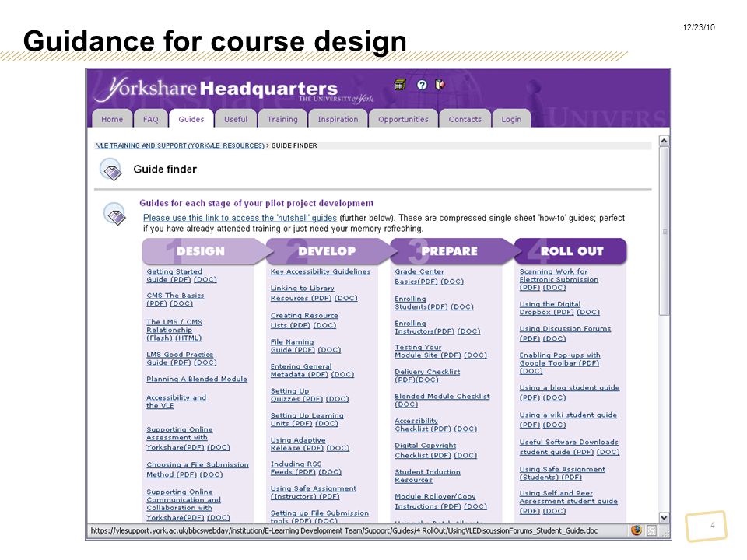Select the Guides tab

coord(191,118)
